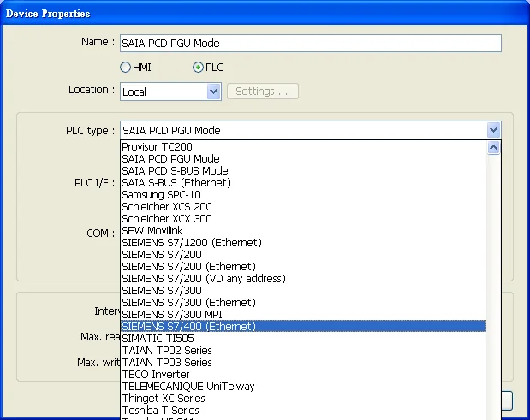Screen dimensions: 530x420
Task: Choose highlighted SIEMENS S7/400 (Ethernet)
Action: [304, 327]
